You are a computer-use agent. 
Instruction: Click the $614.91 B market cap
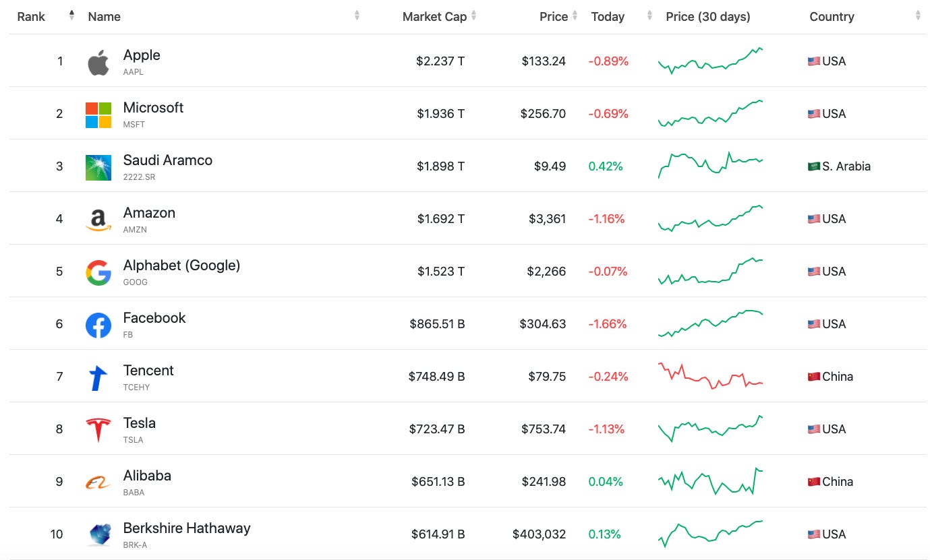(x=438, y=534)
